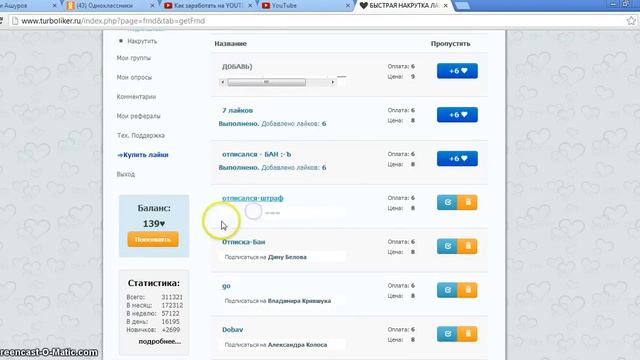This screenshot has width=640, height=360.
Task: Click trash icon for Dobav row
Action: [467, 334]
